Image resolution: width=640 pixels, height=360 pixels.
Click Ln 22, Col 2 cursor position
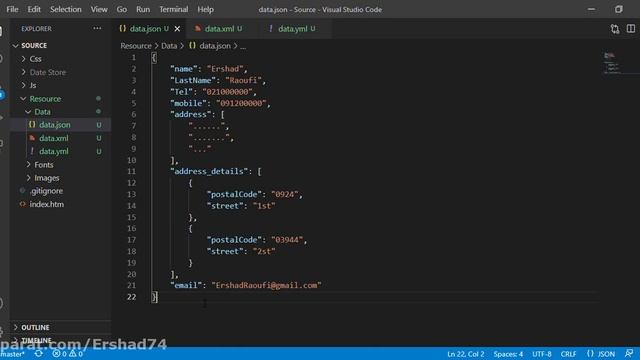(x=466, y=354)
